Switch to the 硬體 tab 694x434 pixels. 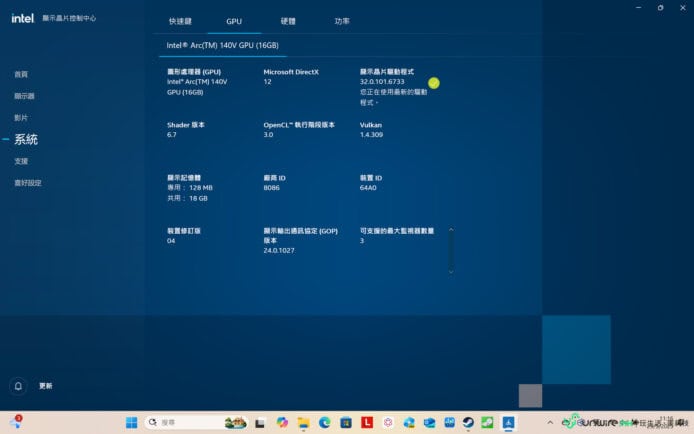click(288, 21)
